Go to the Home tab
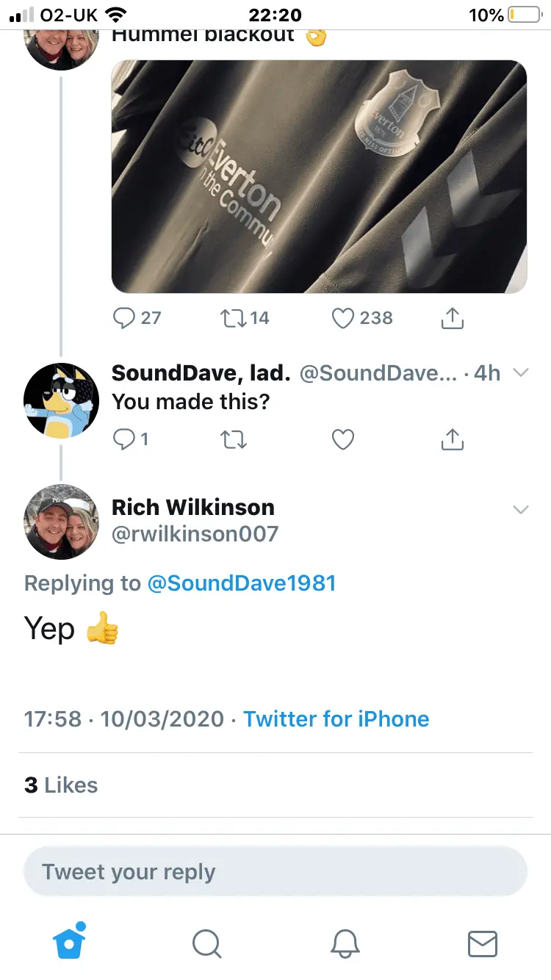 pos(70,943)
